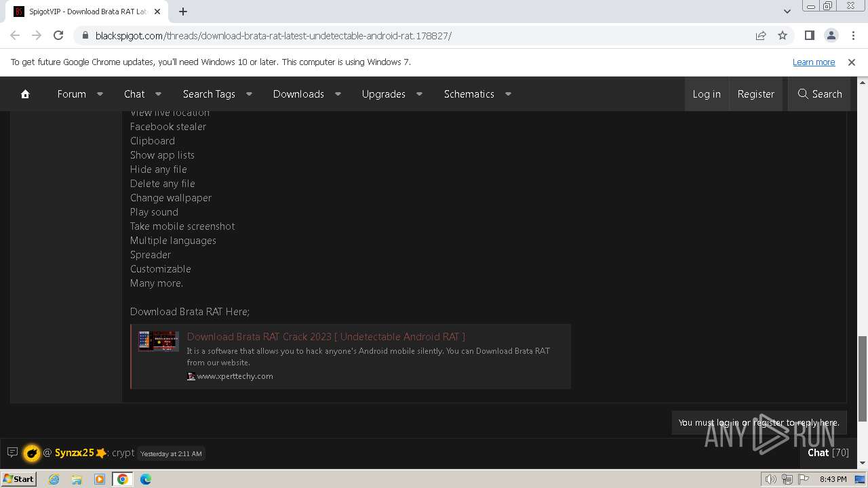This screenshot has width=868, height=488.
Task: Open Synzx25 username link
Action: coord(75,453)
